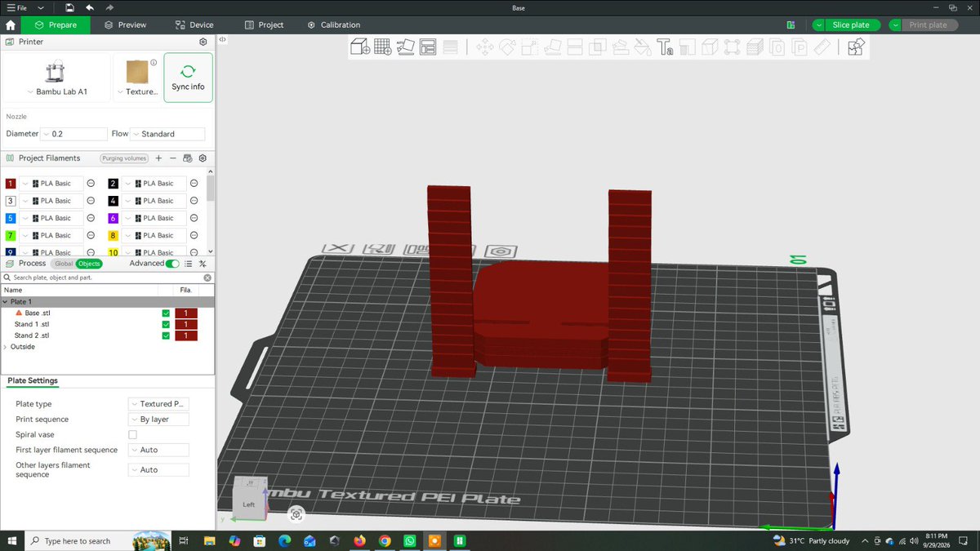Clear the object search field
980x551 pixels.
click(207, 278)
